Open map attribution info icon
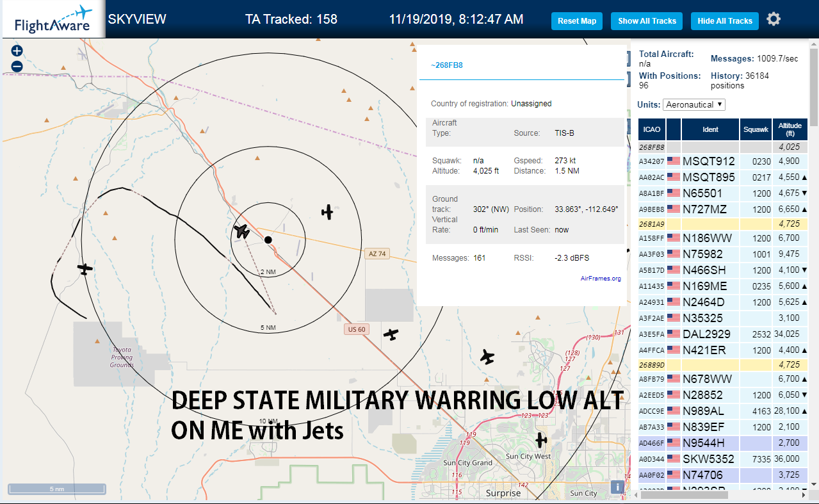 click(x=617, y=487)
